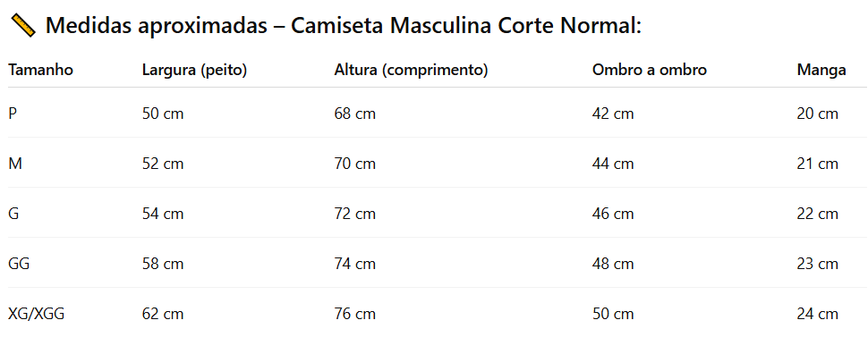Screen dimensions: 868x354
Task: Click the ruler emoji icon in the heading
Action: pyautogui.click(x=23, y=25)
